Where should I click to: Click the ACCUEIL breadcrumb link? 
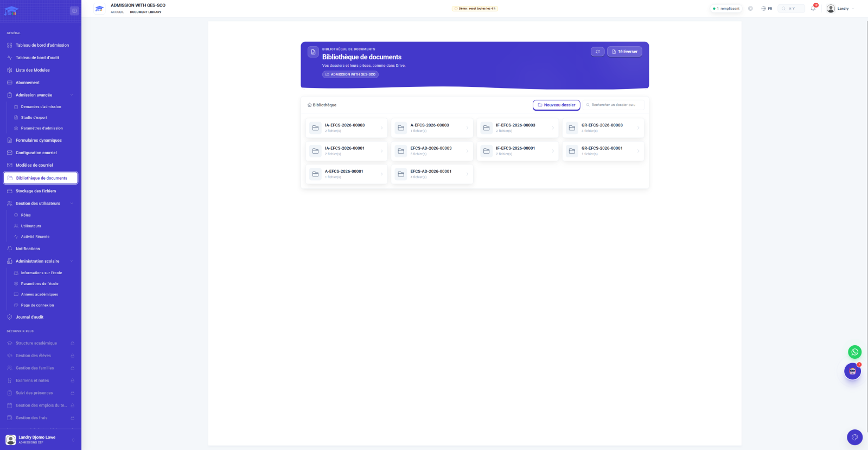coord(117,12)
